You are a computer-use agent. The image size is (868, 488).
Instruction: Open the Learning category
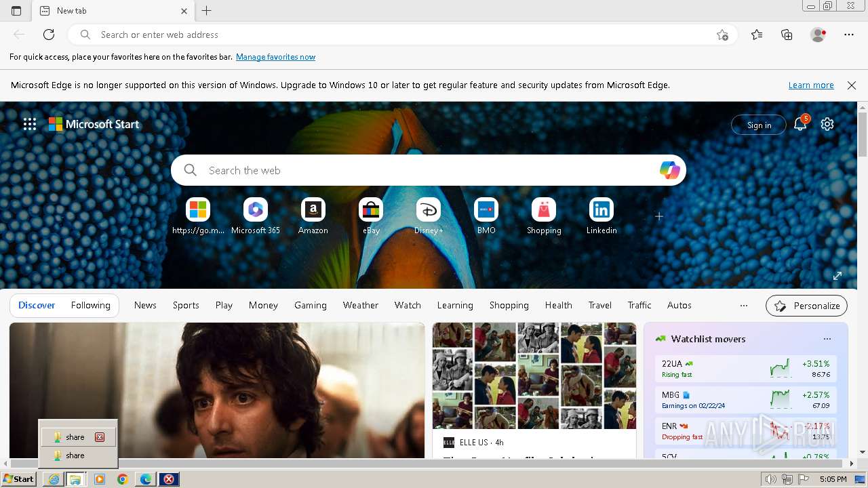tap(455, 306)
